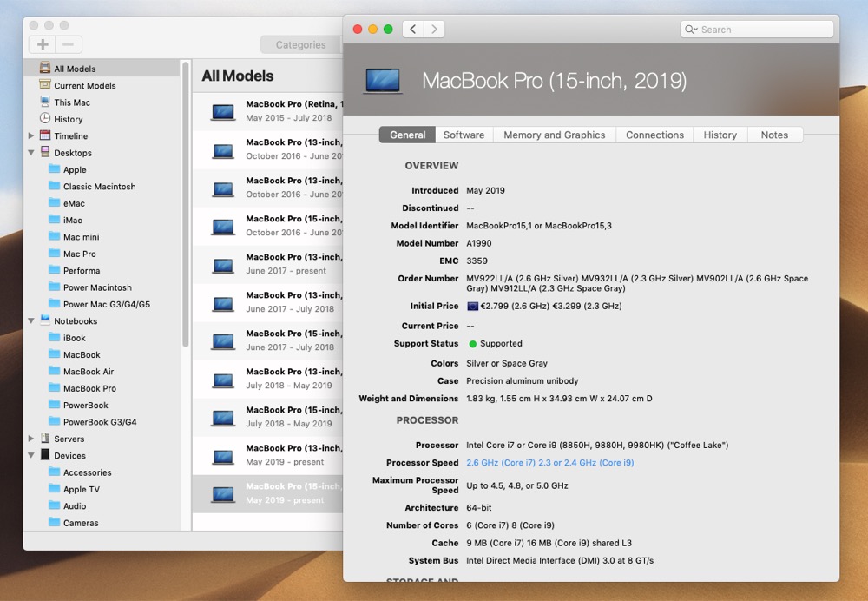Click the sidebar vertical scrollbar
The width and height of the screenshot is (868, 601).
pyautogui.click(x=186, y=205)
